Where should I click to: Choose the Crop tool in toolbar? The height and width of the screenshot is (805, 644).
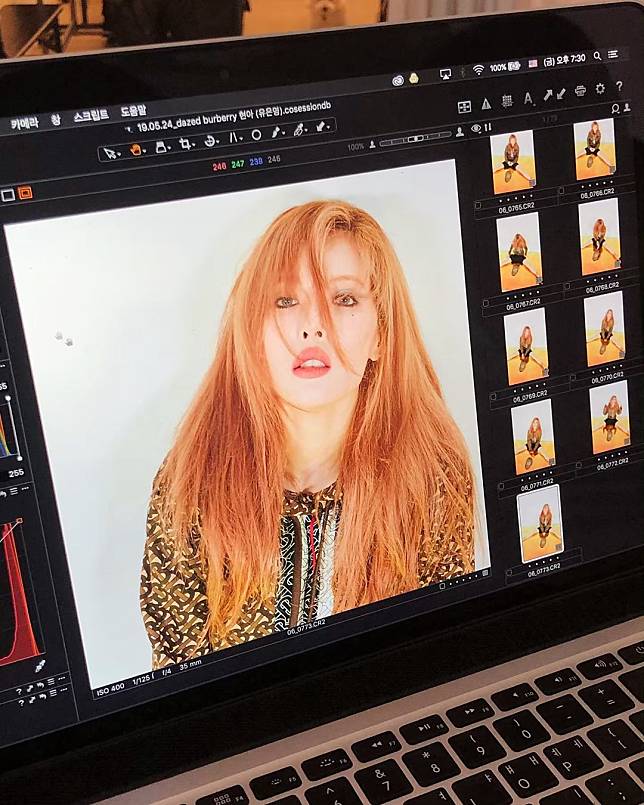coord(185,145)
